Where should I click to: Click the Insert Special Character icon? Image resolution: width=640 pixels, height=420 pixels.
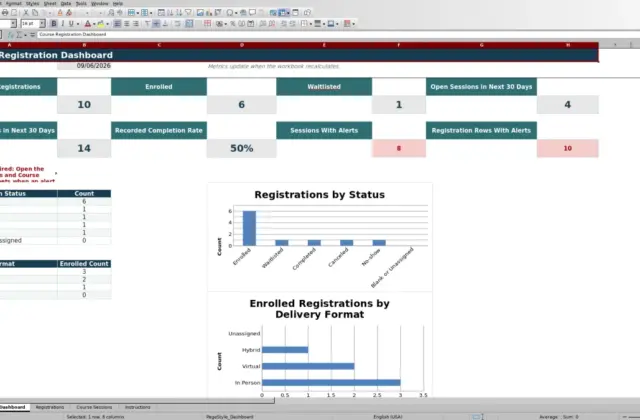230,13
